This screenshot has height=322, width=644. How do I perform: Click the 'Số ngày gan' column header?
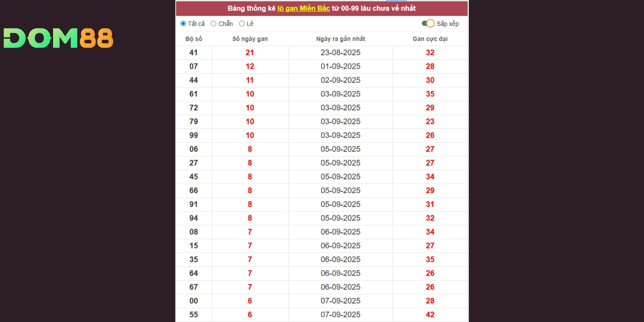tap(250, 39)
